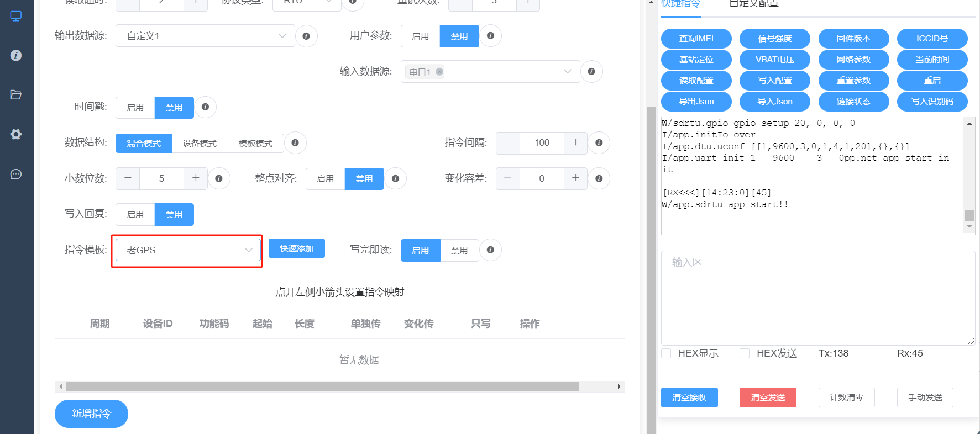Viewport: 980px width, 434px height.
Task: Select 模板模式 for 数据结构
Action: coord(255,143)
